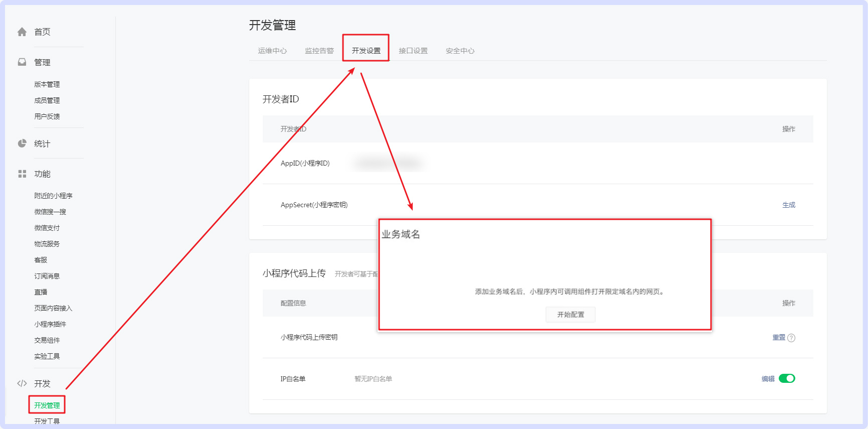Open 成员管理 in the sidebar
Image resolution: width=868 pixels, height=429 pixels.
pyautogui.click(x=47, y=100)
